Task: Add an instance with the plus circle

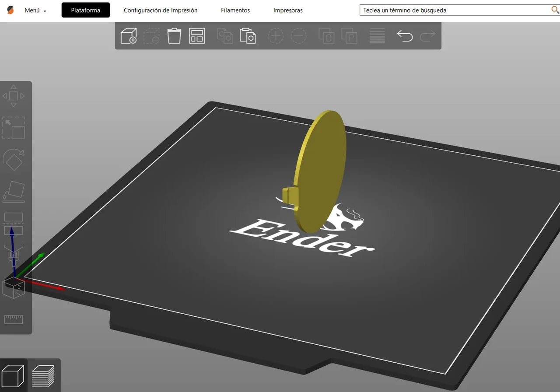Action: point(276,35)
